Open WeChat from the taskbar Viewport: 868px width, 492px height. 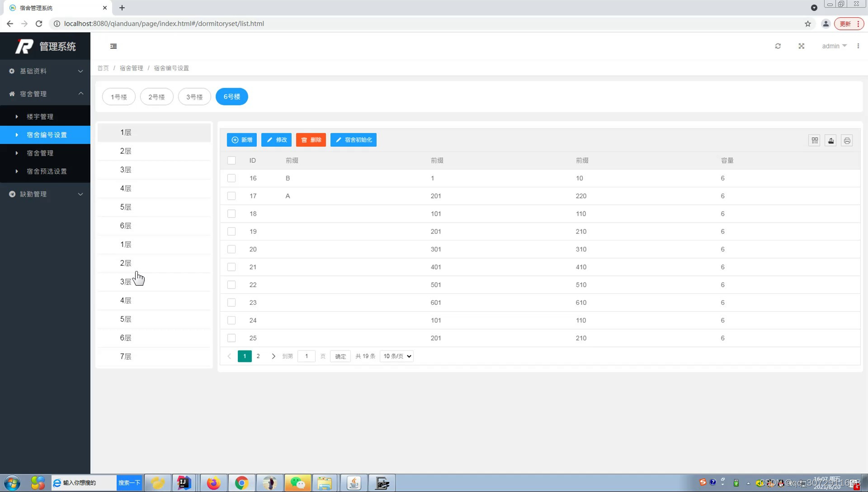point(297,483)
